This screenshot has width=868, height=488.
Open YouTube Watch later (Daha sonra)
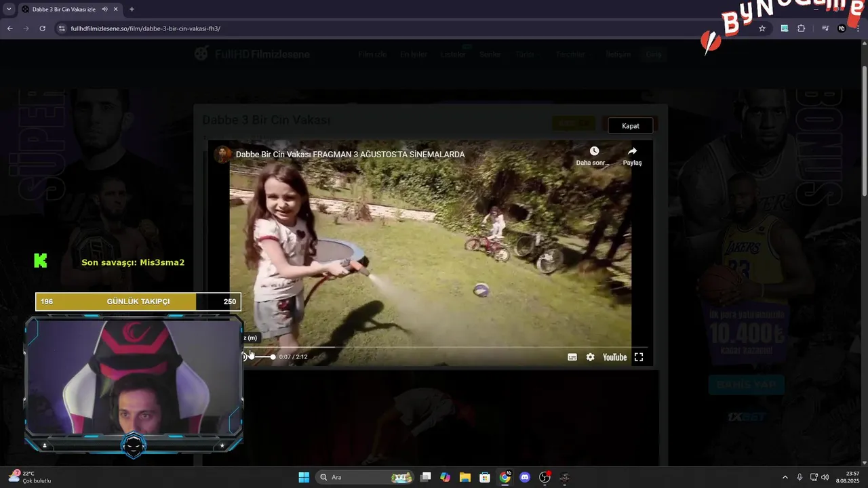click(x=593, y=156)
